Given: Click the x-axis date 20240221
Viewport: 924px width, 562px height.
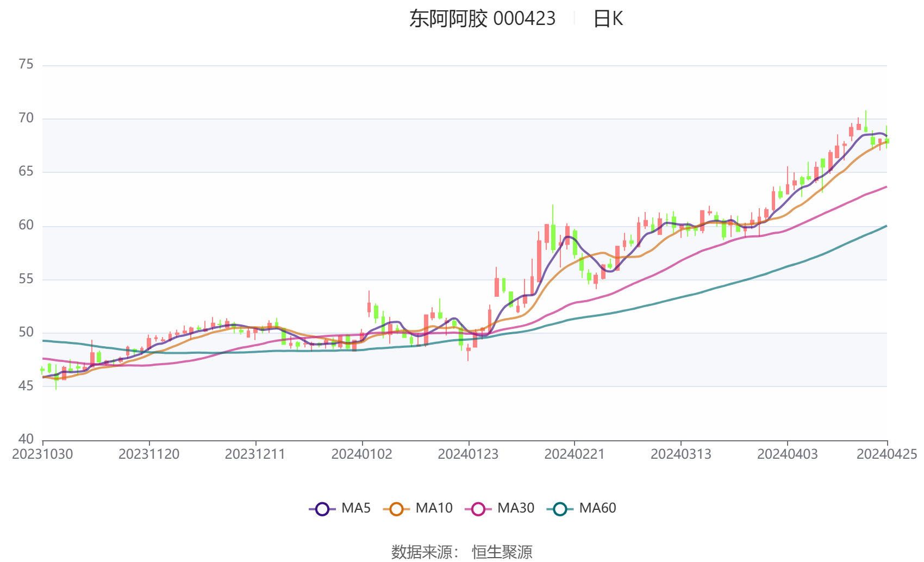Looking at the screenshot, I should click(575, 454).
